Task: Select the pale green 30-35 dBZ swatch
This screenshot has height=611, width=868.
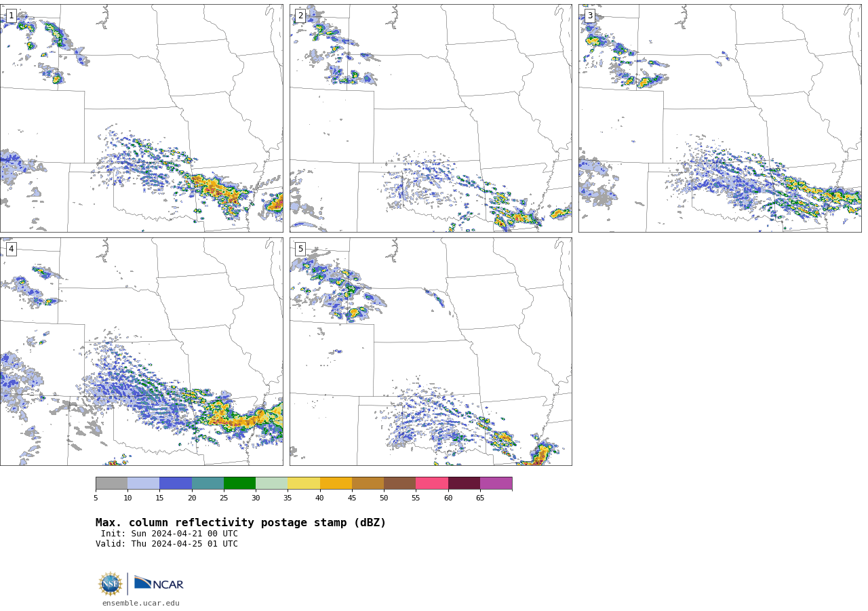Action: (271, 483)
